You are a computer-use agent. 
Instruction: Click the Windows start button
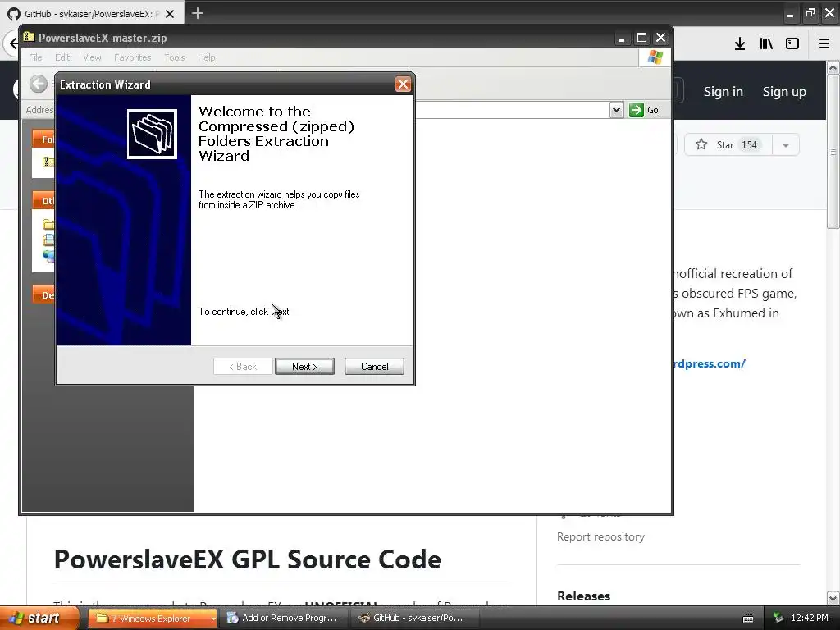[39, 618]
